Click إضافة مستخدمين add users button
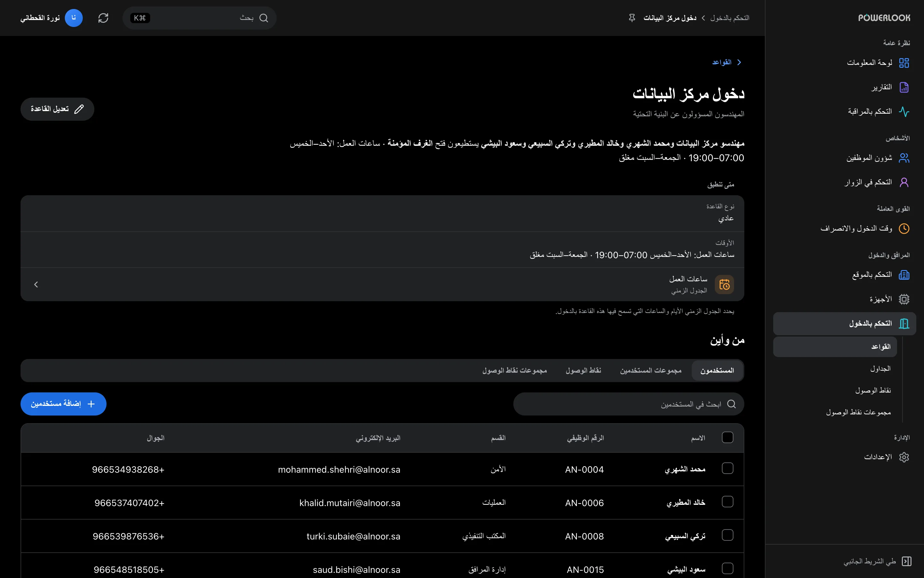924x578 pixels. click(x=64, y=404)
